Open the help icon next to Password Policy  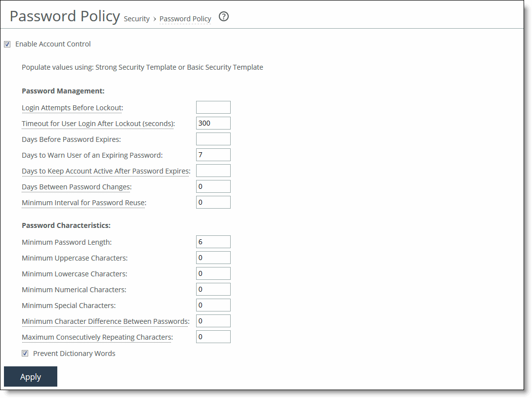tap(223, 16)
